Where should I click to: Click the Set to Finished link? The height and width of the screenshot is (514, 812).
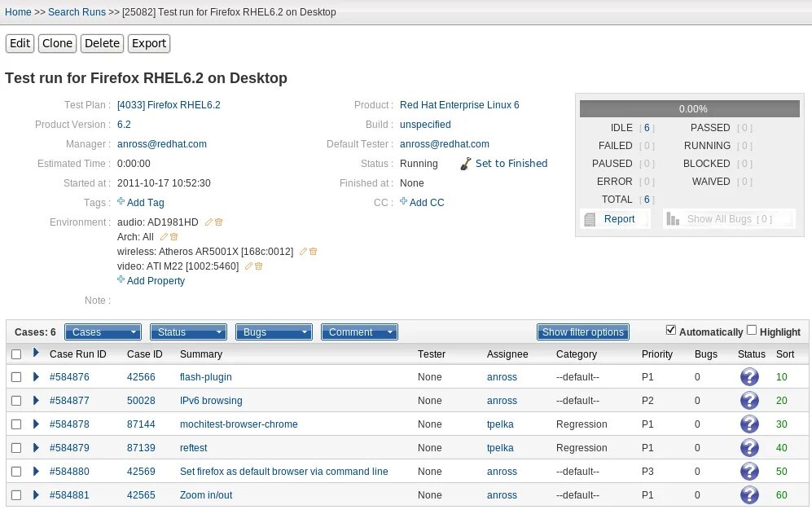pyautogui.click(x=511, y=164)
